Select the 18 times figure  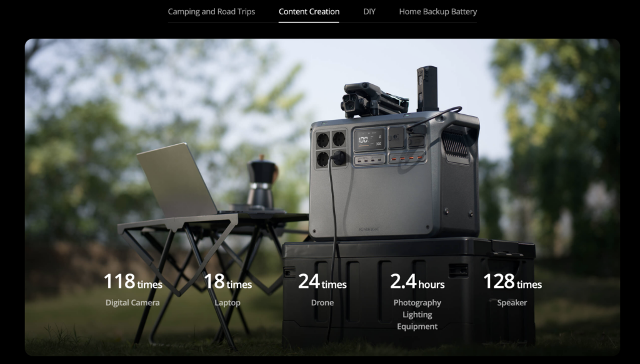tap(227, 282)
